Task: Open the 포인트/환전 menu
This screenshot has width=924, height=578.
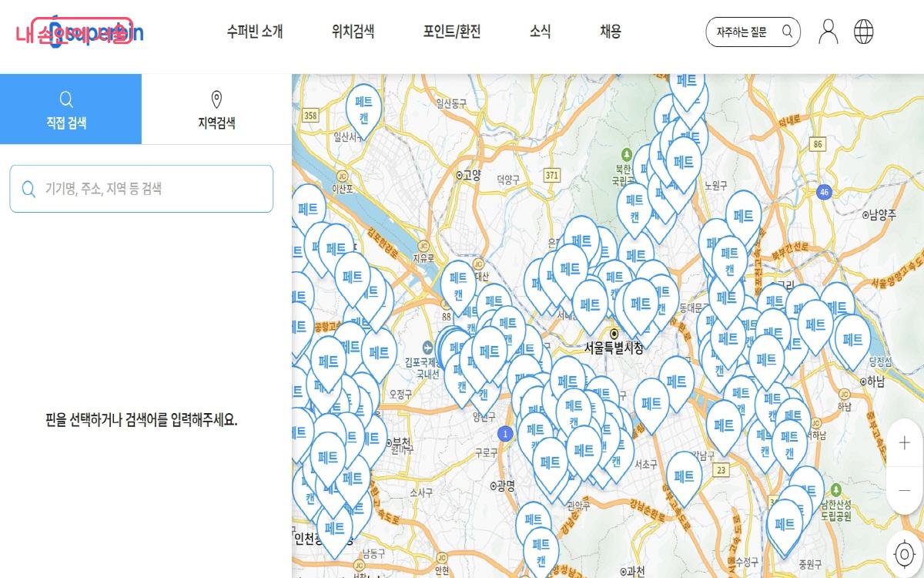Action: click(x=452, y=32)
